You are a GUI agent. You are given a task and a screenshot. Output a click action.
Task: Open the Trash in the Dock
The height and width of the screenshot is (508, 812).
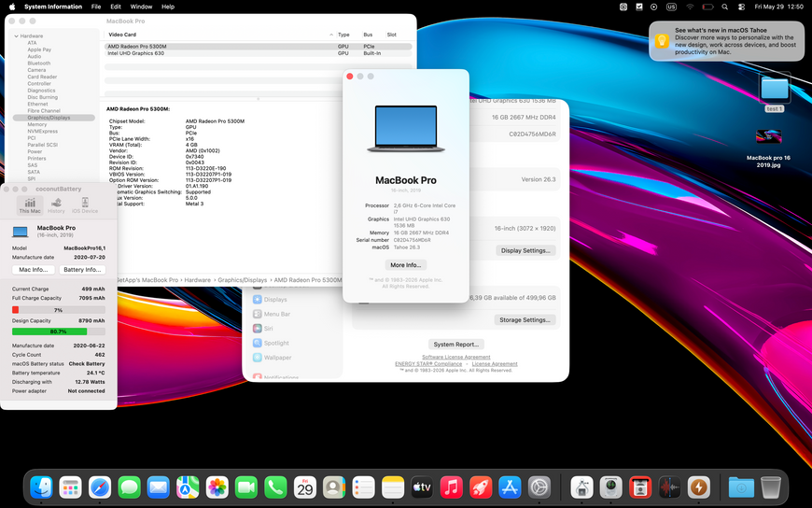click(771, 487)
